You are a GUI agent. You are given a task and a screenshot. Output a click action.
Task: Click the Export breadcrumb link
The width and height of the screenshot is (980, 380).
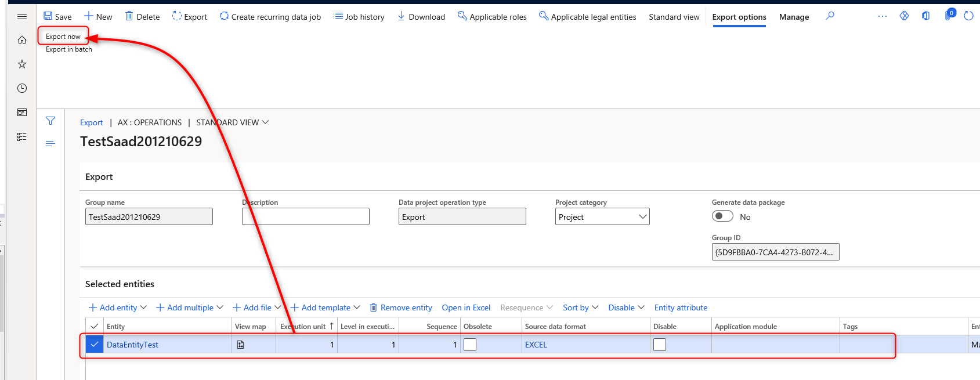click(x=92, y=122)
